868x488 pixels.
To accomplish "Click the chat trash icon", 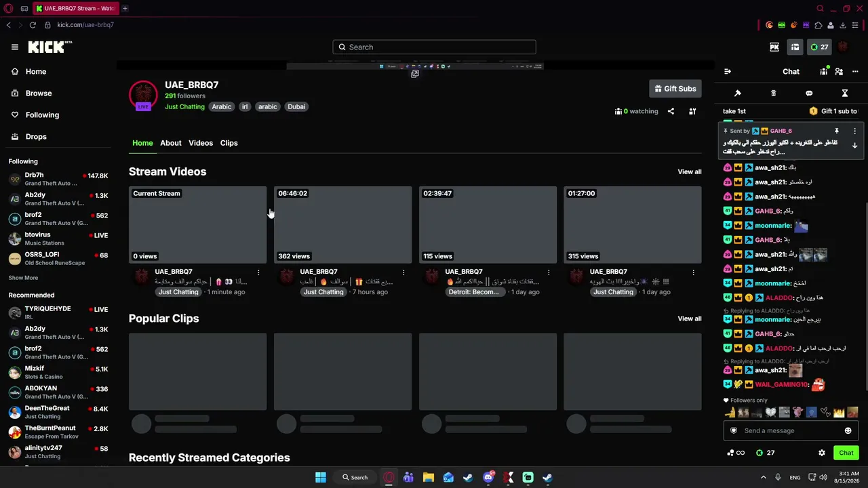I will pyautogui.click(x=773, y=93).
